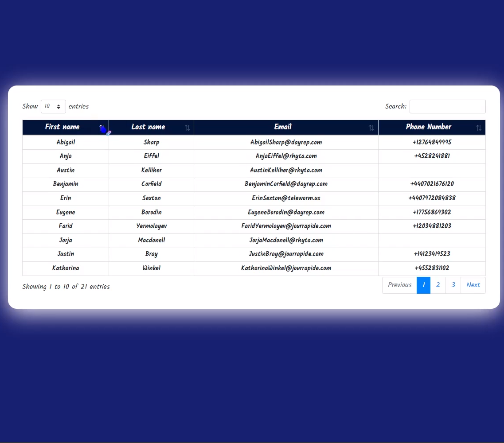Click the Previous pagination button
The height and width of the screenshot is (443, 504).
pyautogui.click(x=399, y=285)
